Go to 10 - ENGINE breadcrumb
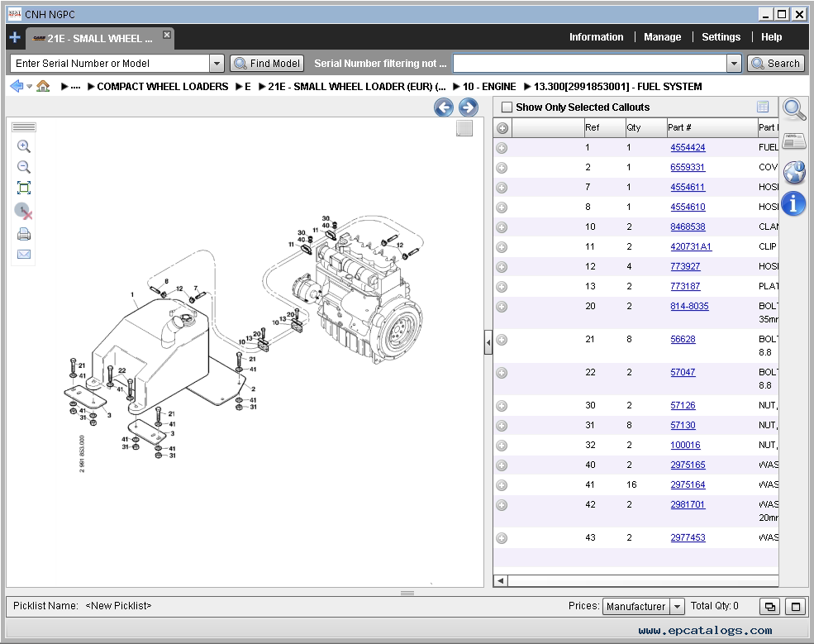Viewport: 814px width, 644px height. click(489, 86)
